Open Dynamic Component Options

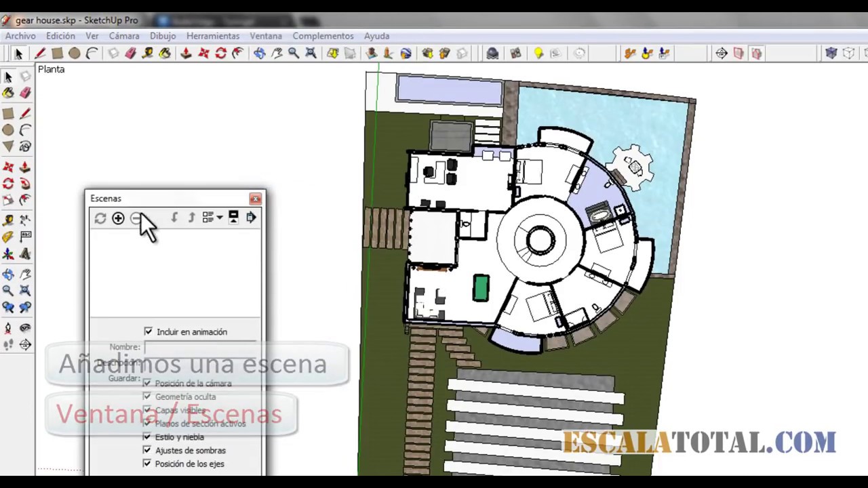tap(647, 54)
